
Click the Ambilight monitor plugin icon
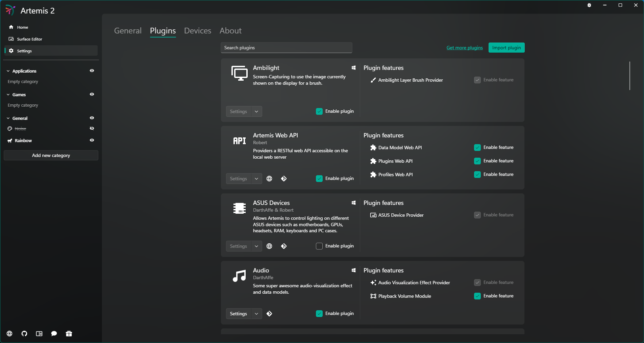click(x=240, y=73)
